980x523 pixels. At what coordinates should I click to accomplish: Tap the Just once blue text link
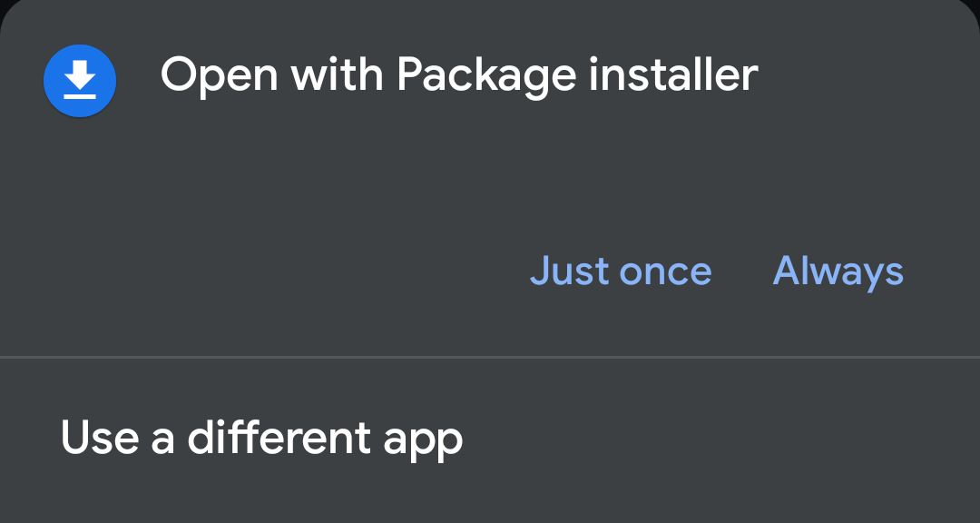pos(621,271)
